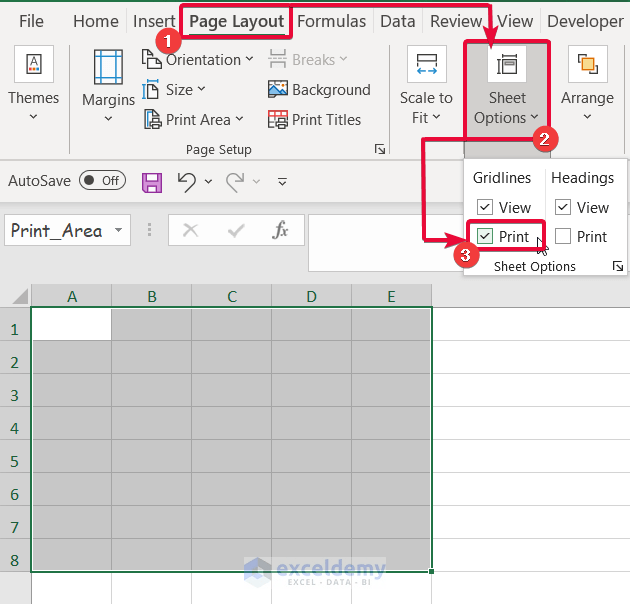Click the Sheet Options icon
630x604 pixels.
pos(507,64)
